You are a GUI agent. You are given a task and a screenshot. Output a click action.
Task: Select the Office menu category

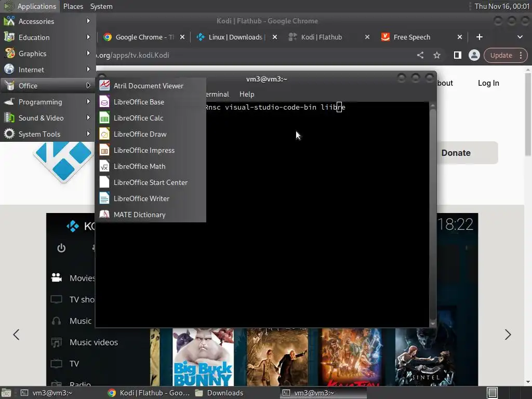pyautogui.click(x=48, y=86)
